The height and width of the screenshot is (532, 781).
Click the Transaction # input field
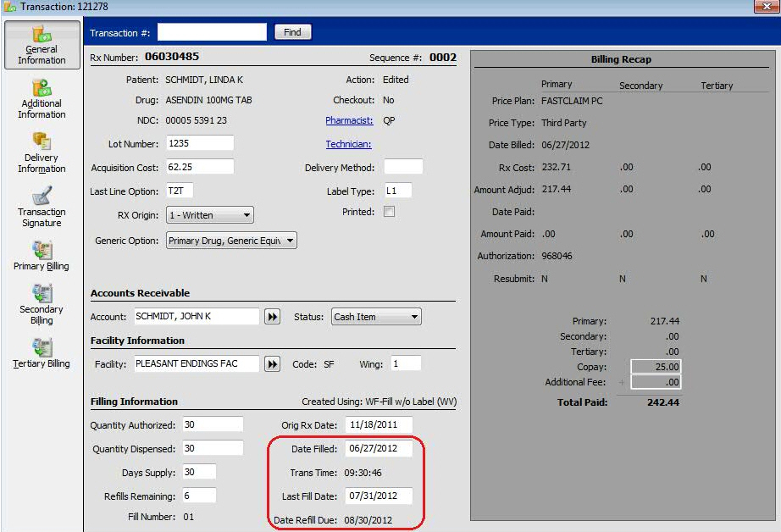point(212,32)
